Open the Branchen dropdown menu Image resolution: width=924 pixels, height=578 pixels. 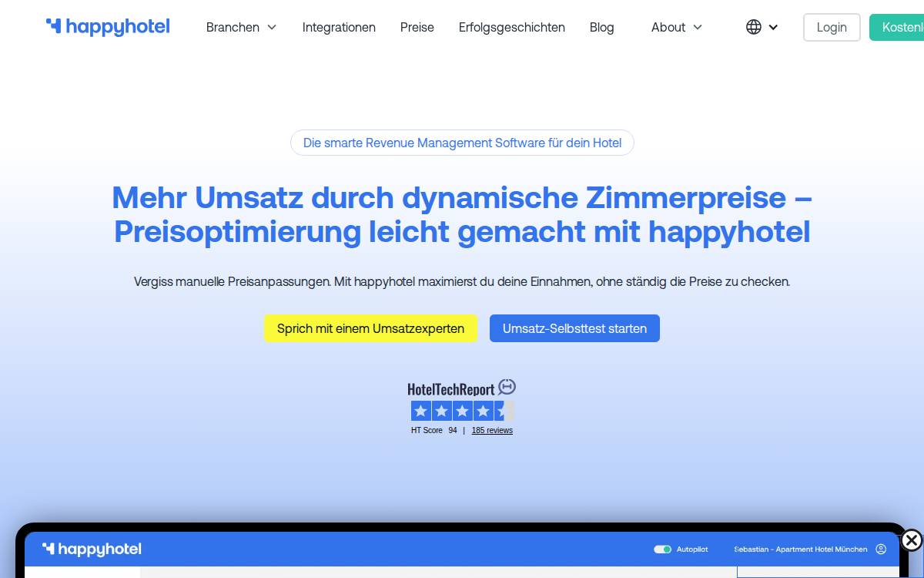click(x=241, y=27)
